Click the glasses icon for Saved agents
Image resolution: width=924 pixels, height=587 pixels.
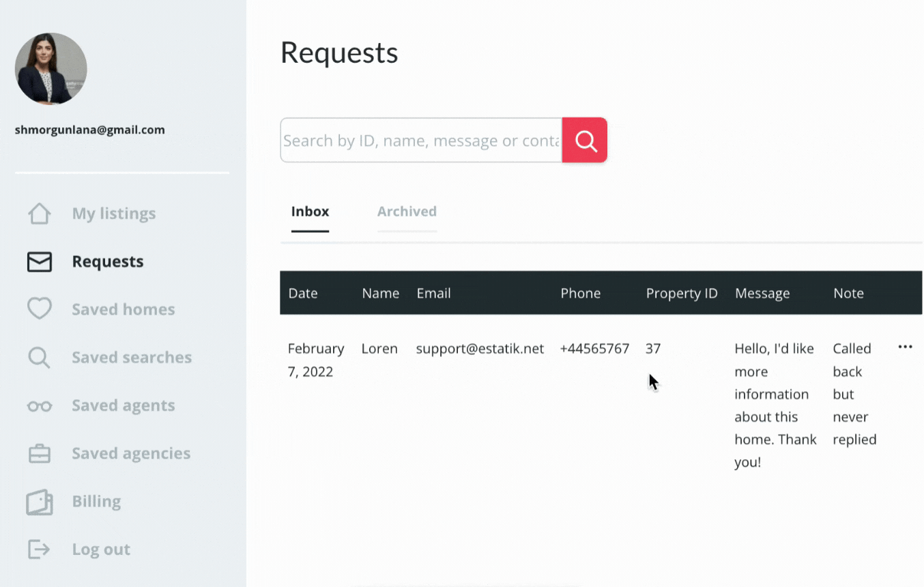tap(40, 406)
